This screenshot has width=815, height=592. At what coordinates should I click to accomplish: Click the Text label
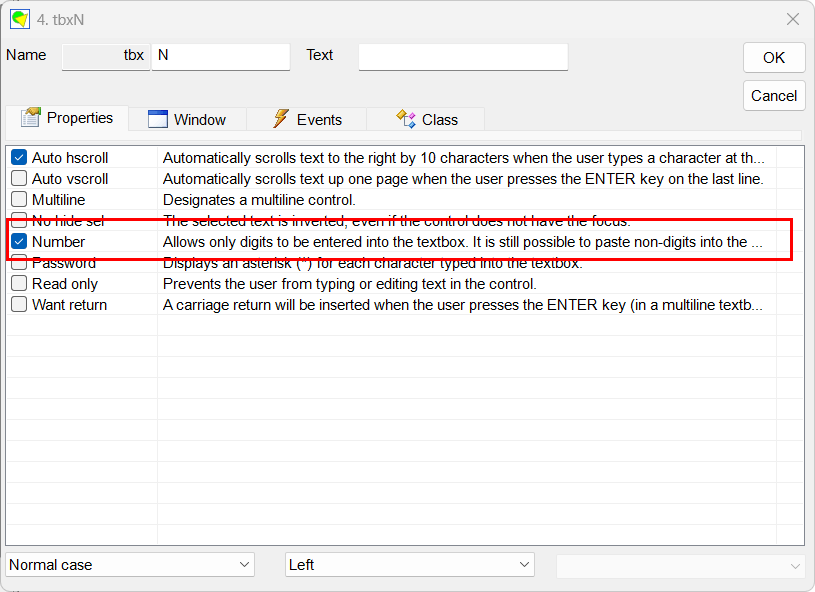(320, 55)
